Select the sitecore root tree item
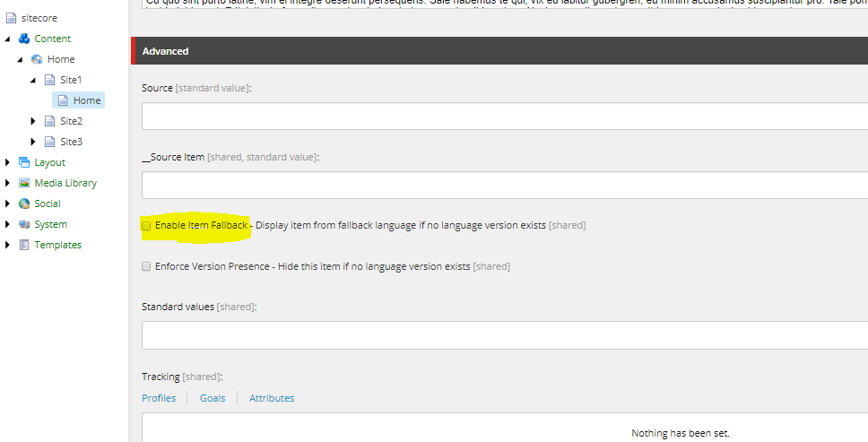This screenshot has width=868, height=442. point(39,18)
